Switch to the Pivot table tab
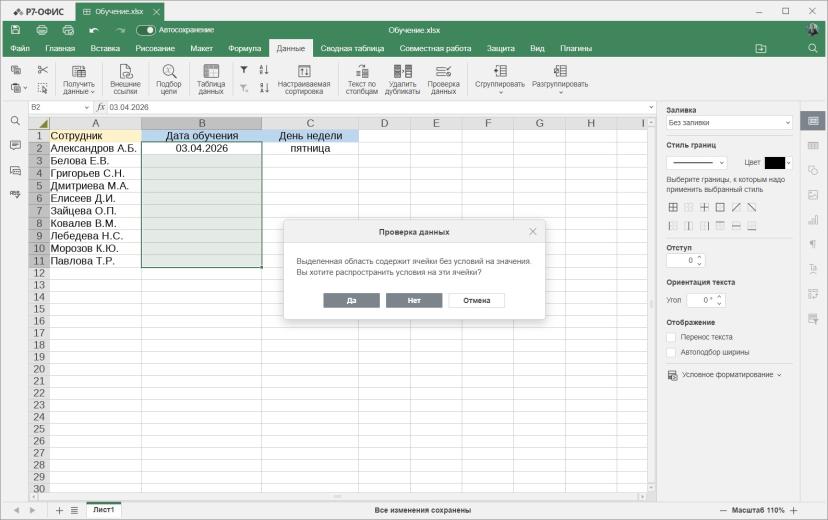This screenshot has width=828, height=520. point(352,48)
